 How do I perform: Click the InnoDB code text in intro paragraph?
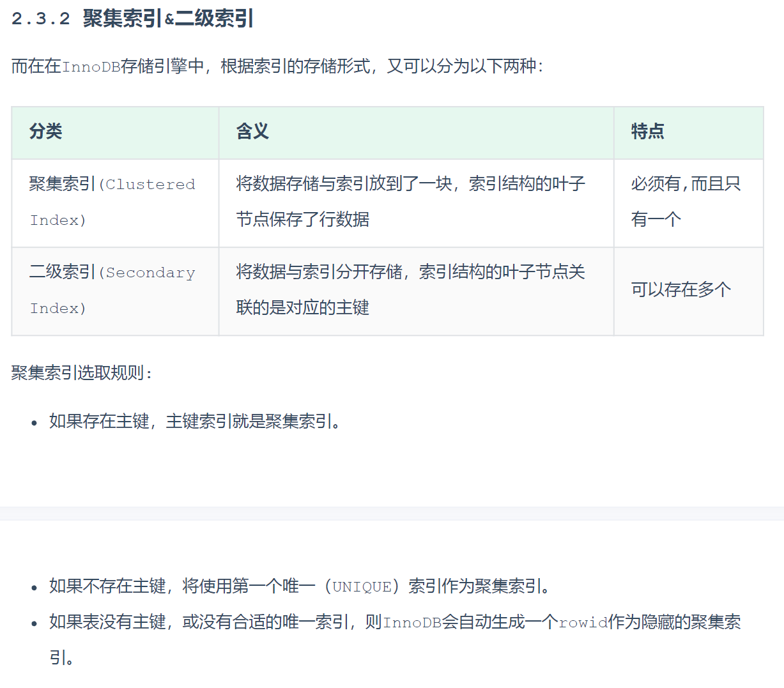(91, 66)
